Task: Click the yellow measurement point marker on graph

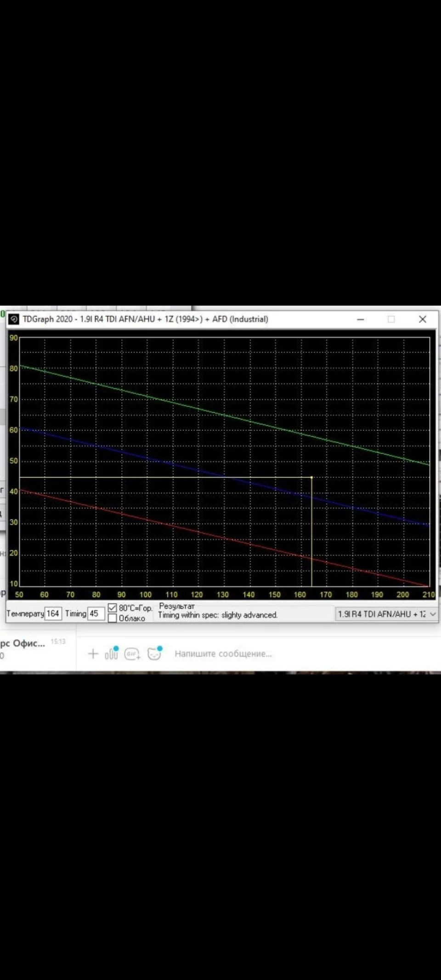Action: point(312,477)
